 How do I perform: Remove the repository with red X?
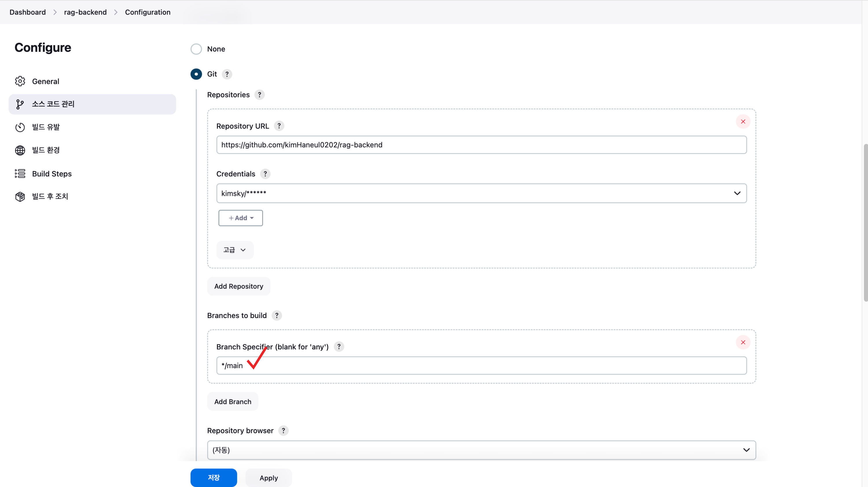click(x=743, y=122)
